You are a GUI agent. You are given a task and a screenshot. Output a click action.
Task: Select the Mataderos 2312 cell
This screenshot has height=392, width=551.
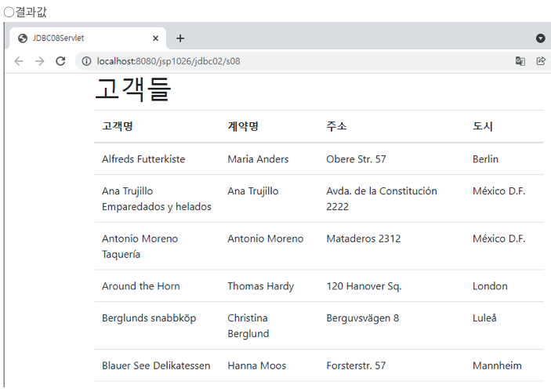pyautogui.click(x=364, y=238)
